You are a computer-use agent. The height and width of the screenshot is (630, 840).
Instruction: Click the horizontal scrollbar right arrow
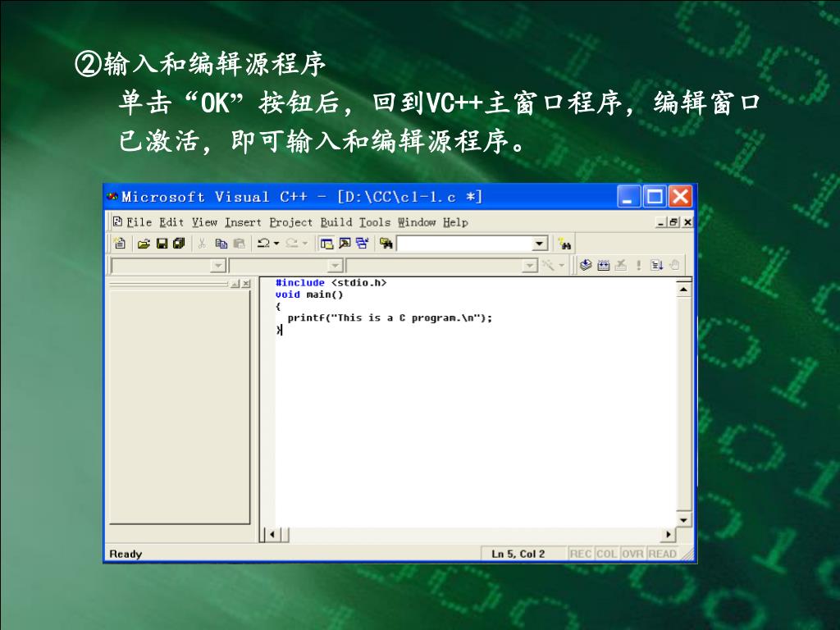tap(668, 534)
